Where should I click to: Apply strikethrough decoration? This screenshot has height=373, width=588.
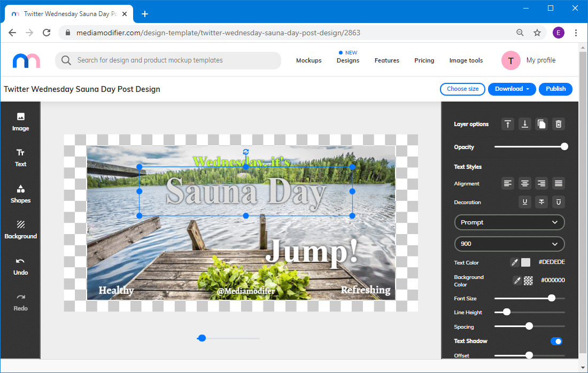pos(541,202)
